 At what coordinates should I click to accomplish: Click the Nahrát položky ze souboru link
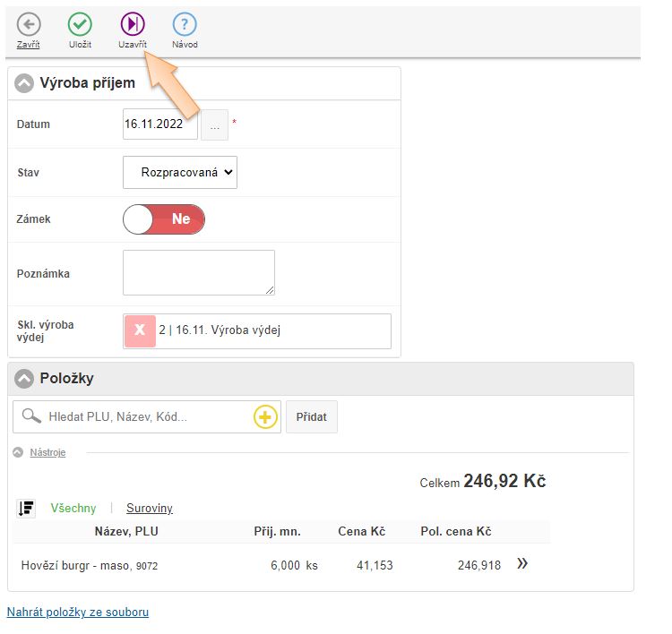[x=78, y=613]
